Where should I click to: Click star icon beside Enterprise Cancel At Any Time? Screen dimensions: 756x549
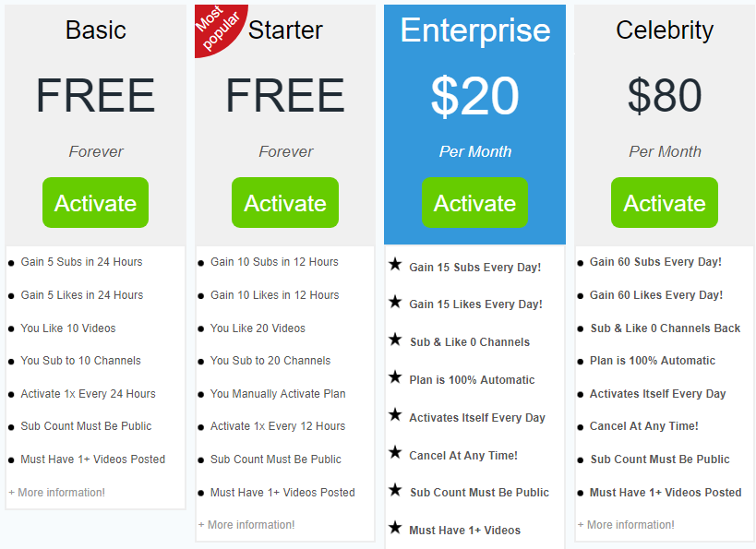(395, 452)
